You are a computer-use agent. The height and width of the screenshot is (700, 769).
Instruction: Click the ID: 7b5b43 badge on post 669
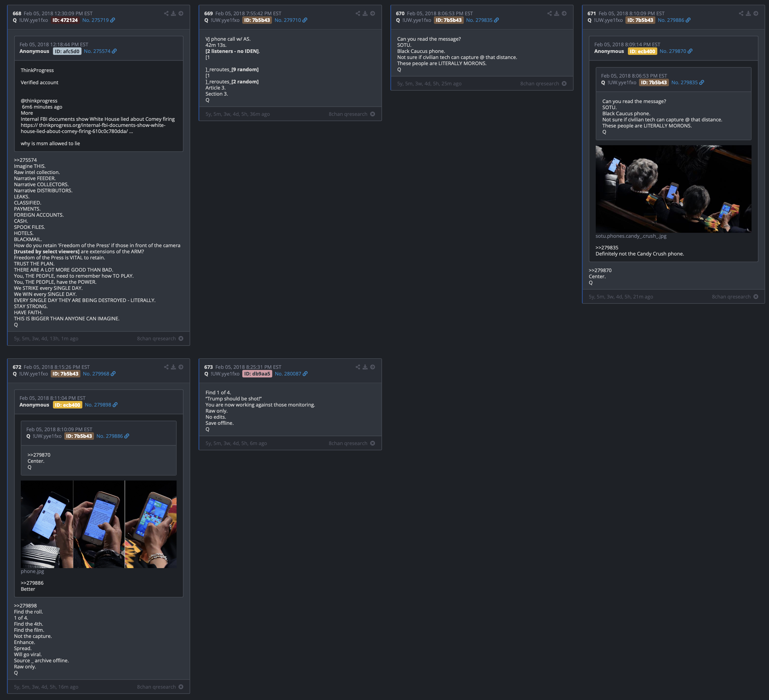[x=257, y=20]
